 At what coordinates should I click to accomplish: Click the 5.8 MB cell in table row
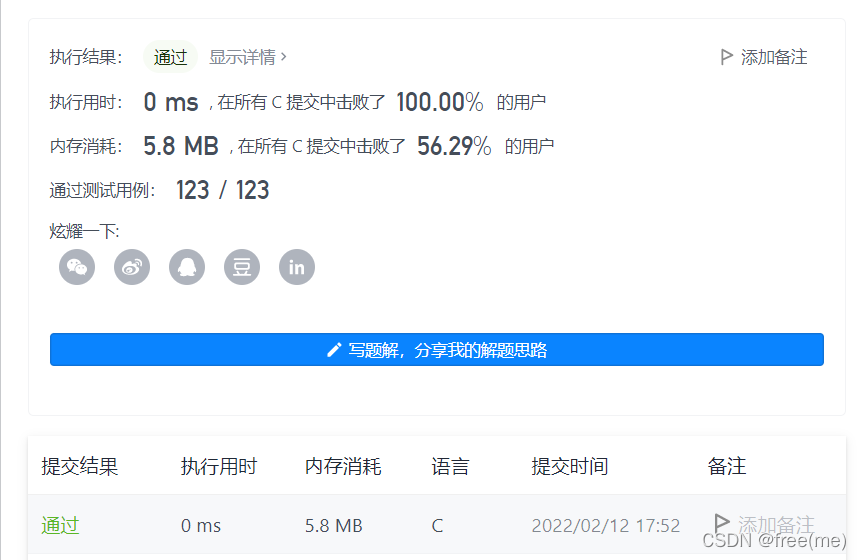[334, 525]
